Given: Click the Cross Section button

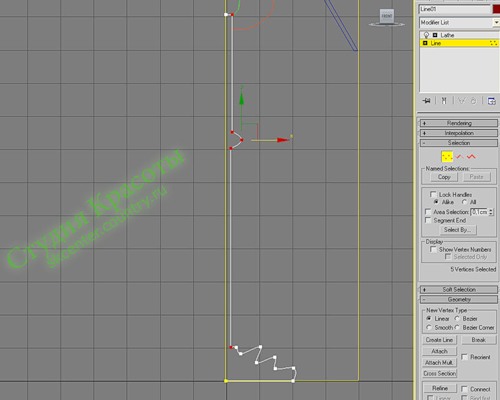Looking at the screenshot, I should tap(439, 374).
